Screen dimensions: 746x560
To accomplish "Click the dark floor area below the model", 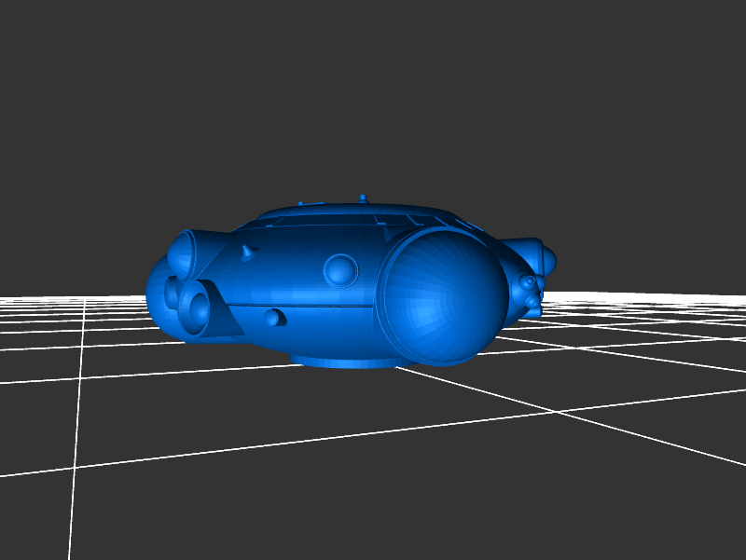I will click(x=373, y=466).
